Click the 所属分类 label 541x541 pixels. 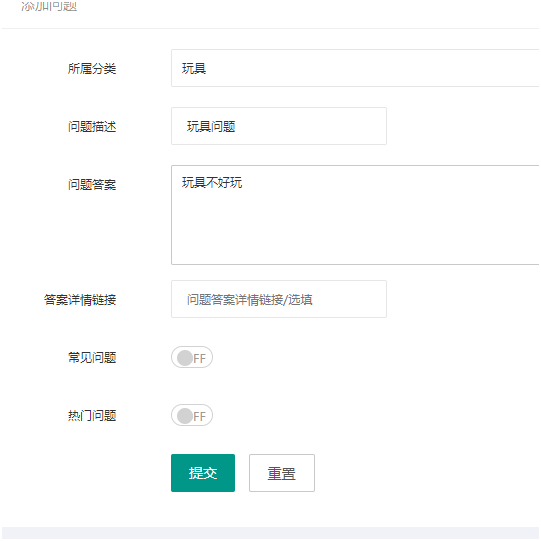92,69
